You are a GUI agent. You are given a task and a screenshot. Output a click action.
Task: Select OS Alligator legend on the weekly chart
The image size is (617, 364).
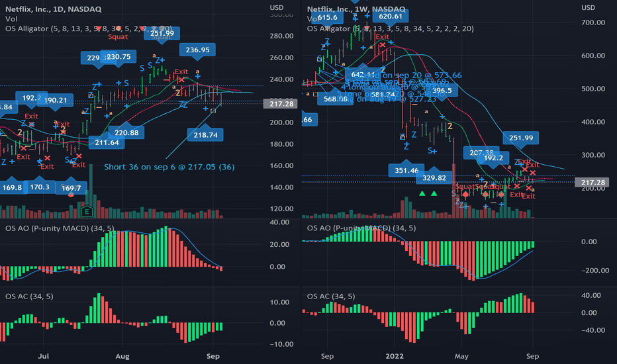coord(391,28)
